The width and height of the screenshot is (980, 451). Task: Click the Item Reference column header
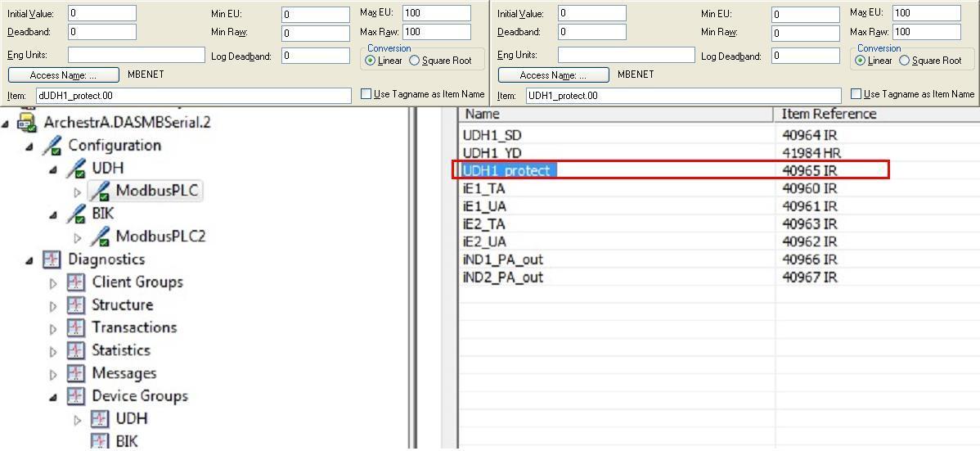875,115
